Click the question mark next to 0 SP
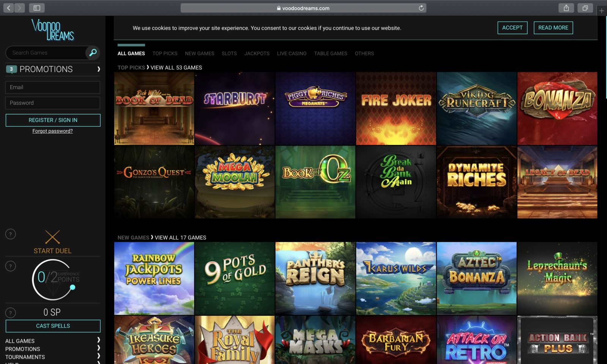This screenshot has height=364, width=607. pyautogui.click(x=10, y=313)
